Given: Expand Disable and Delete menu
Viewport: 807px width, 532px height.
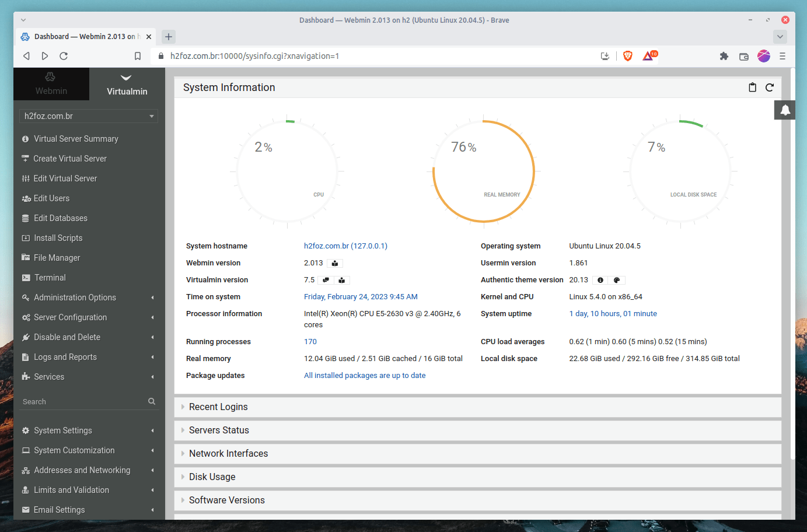Looking at the screenshot, I should tap(89, 337).
